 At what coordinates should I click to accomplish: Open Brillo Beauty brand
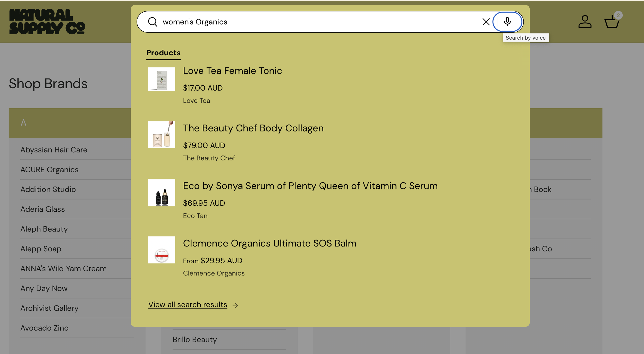tap(195, 340)
